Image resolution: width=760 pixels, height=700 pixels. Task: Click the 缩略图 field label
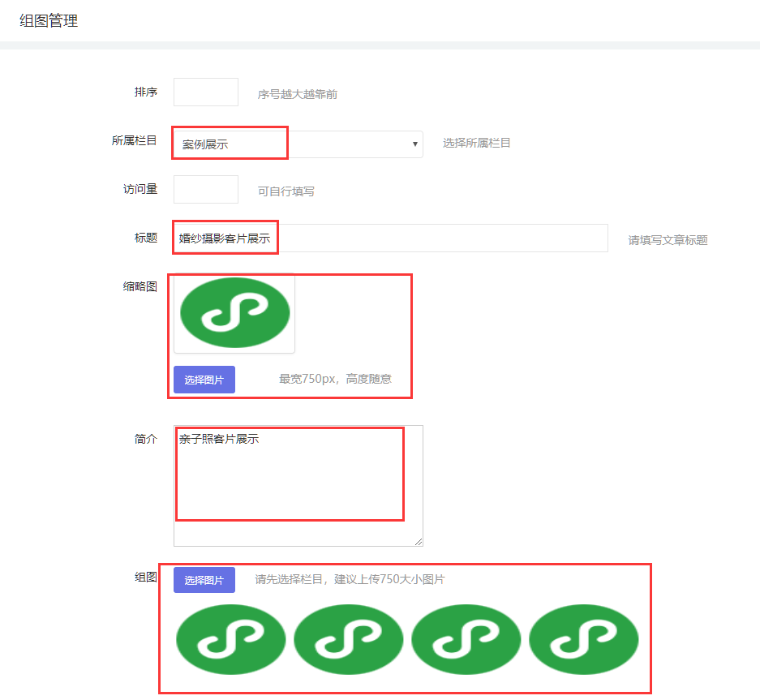tap(140, 286)
